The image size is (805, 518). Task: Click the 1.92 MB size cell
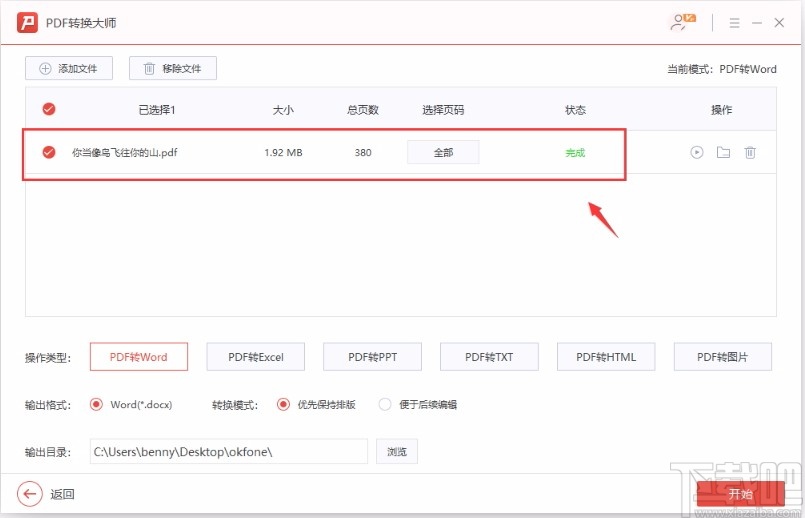coord(283,152)
